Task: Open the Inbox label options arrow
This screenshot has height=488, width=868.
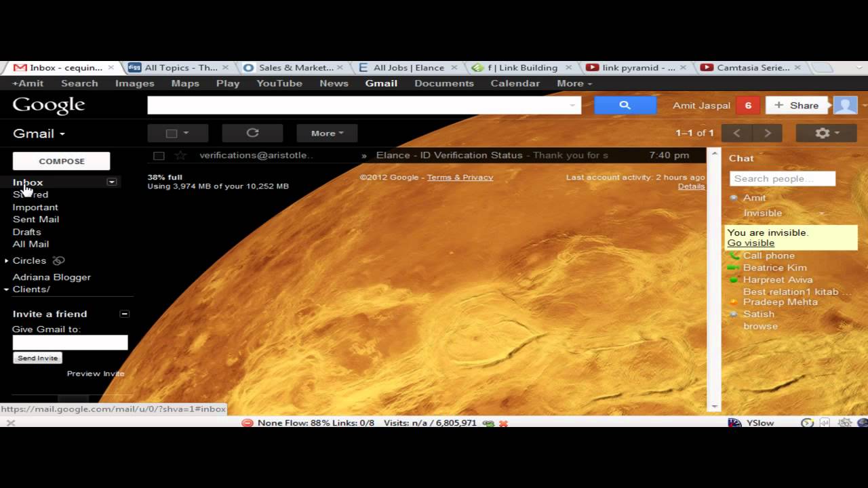Action: tap(112, 182)
